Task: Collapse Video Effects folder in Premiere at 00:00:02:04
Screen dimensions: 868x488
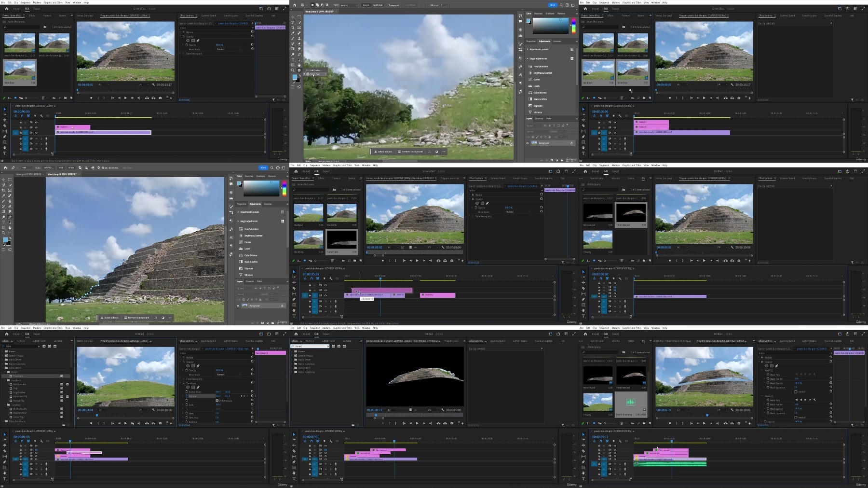Action: coord(3,368)
